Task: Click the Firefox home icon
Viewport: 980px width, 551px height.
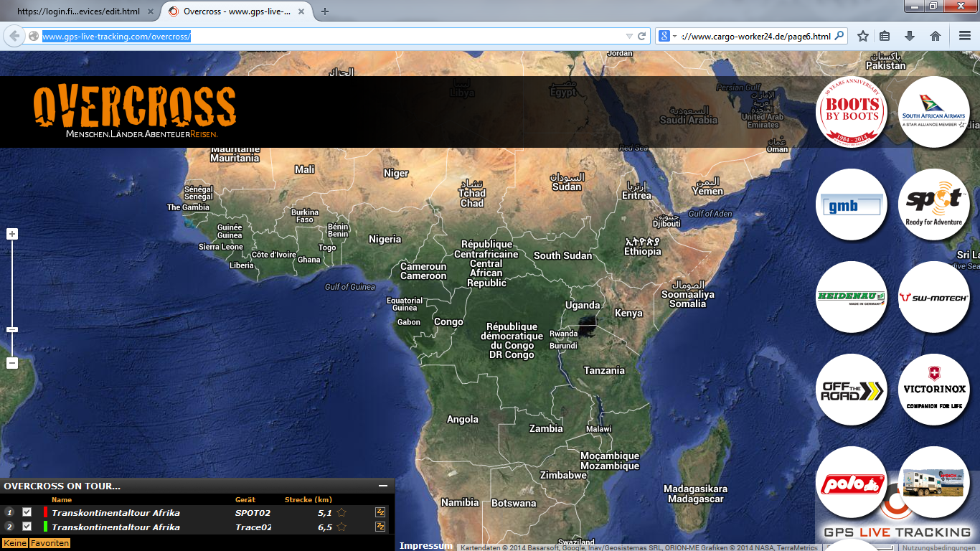Action: 936,36
